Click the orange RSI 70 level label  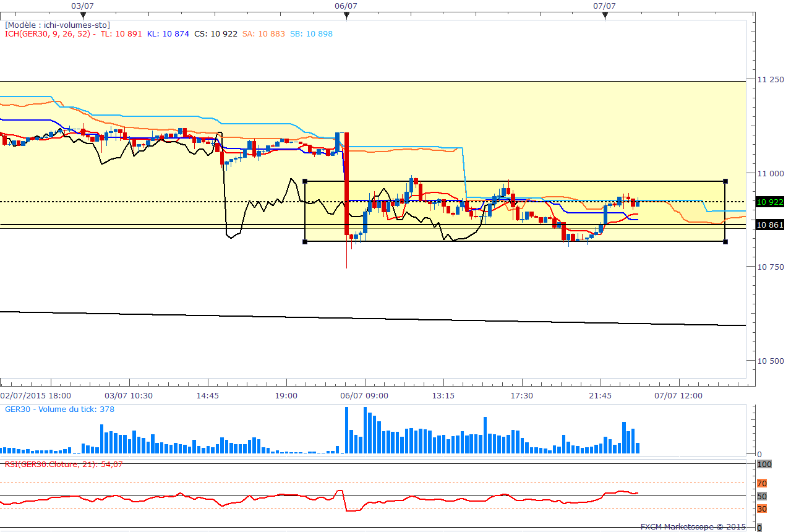click(762, 483)
